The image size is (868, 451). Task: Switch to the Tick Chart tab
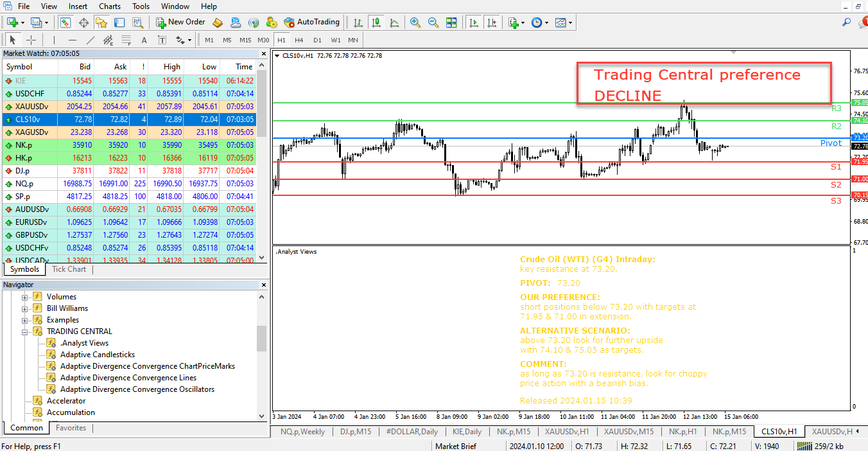tap(69, 269)
